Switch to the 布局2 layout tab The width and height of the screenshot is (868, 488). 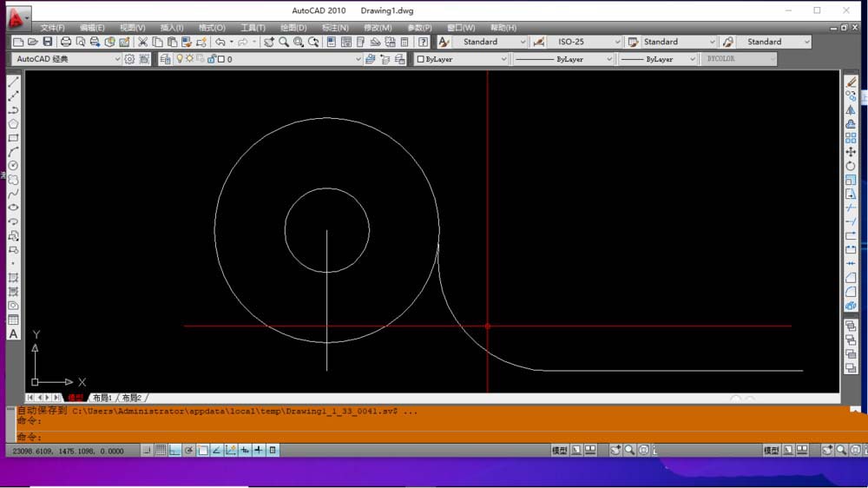(132, 398)
